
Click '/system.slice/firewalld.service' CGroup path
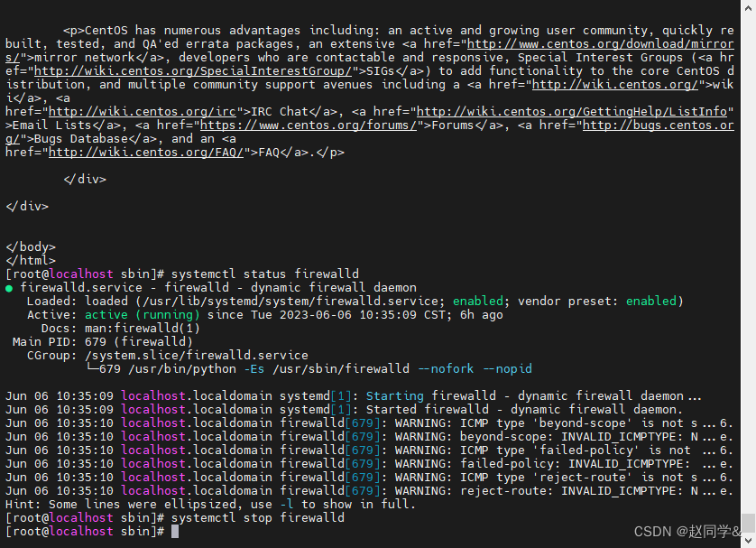coord(197,355)
